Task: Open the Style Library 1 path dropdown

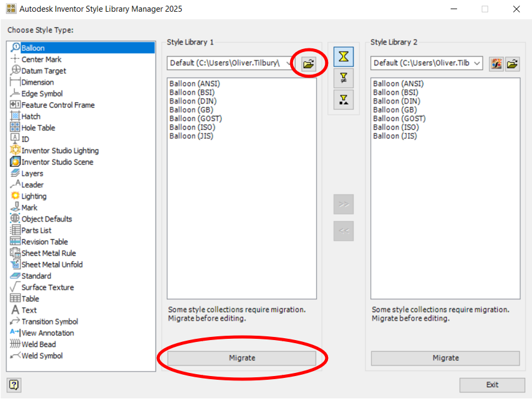Action: pyautogui.click(x=289, y=63)
